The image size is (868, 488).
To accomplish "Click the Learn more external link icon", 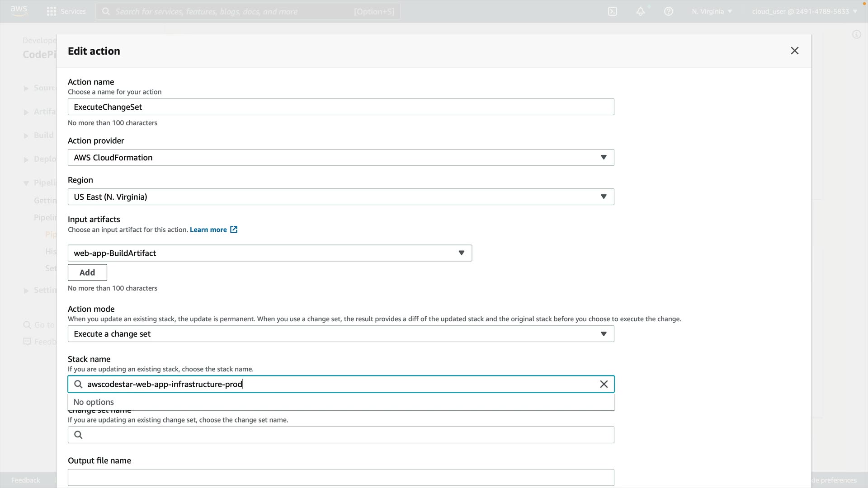I will click(x=234, y=230).
